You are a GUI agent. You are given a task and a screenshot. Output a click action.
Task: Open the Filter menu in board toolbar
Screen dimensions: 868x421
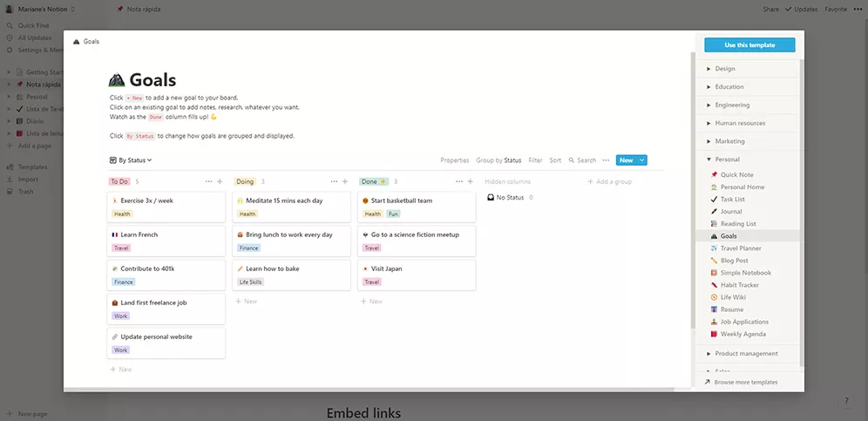tap(535, 160)
